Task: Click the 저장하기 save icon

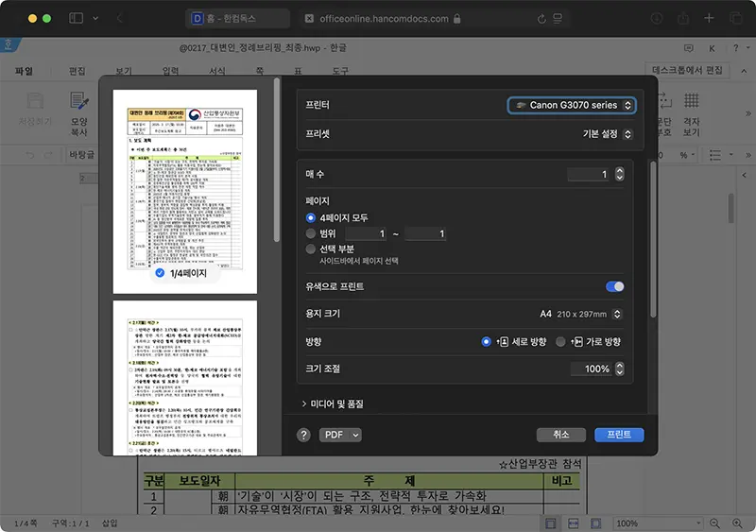Action: [x=35, y=109]
